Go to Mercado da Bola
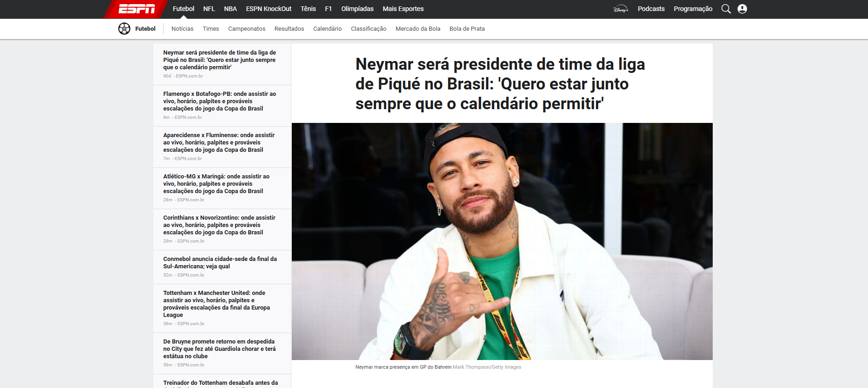Viewport: 868px width, 388px height. 418,28
